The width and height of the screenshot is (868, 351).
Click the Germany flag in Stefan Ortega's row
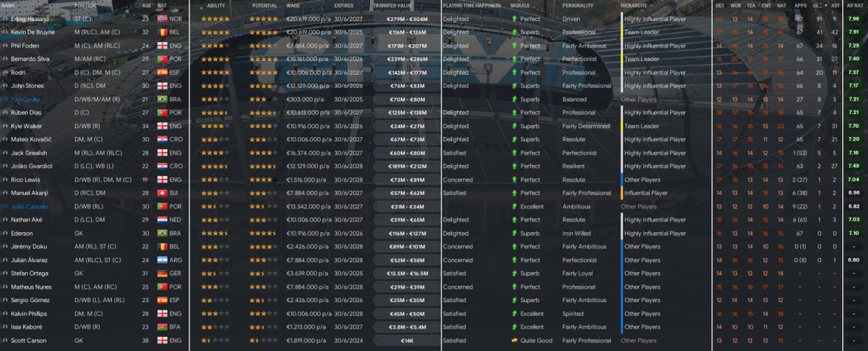[x=161, y=274]
